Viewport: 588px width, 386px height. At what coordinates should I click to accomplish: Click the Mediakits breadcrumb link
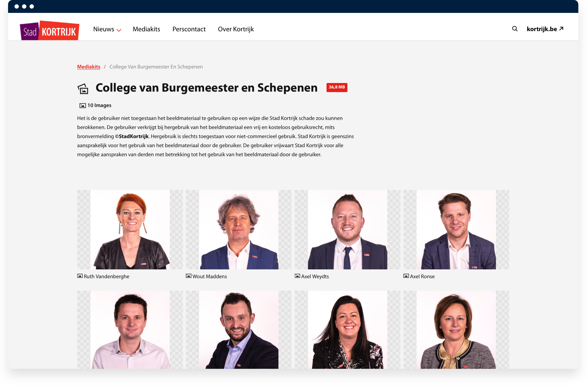pos(89,67)
